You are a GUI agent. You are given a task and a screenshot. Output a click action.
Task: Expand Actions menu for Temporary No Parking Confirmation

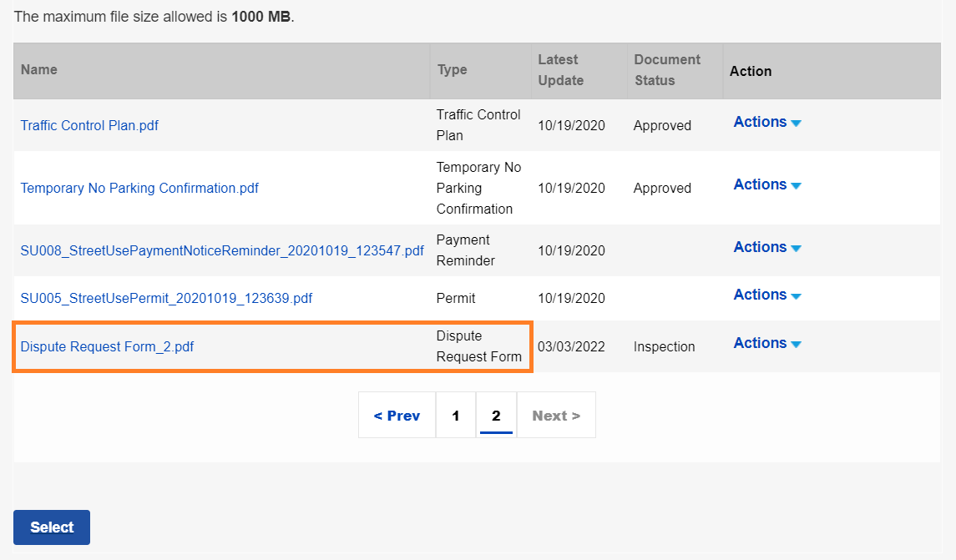tap(766, 185)
